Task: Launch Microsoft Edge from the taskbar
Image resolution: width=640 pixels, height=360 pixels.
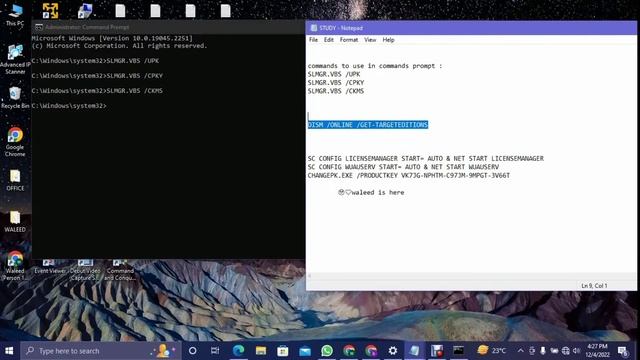Action: (238, 351)
